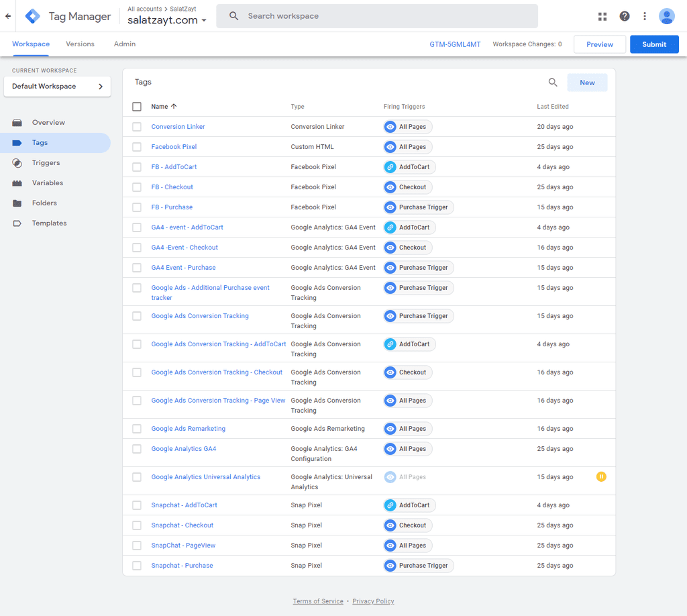The image size is (687, 616).
Task: Open the Google Ads Conversion Tracking - Page View tag
Action: [x=218, y=401]
